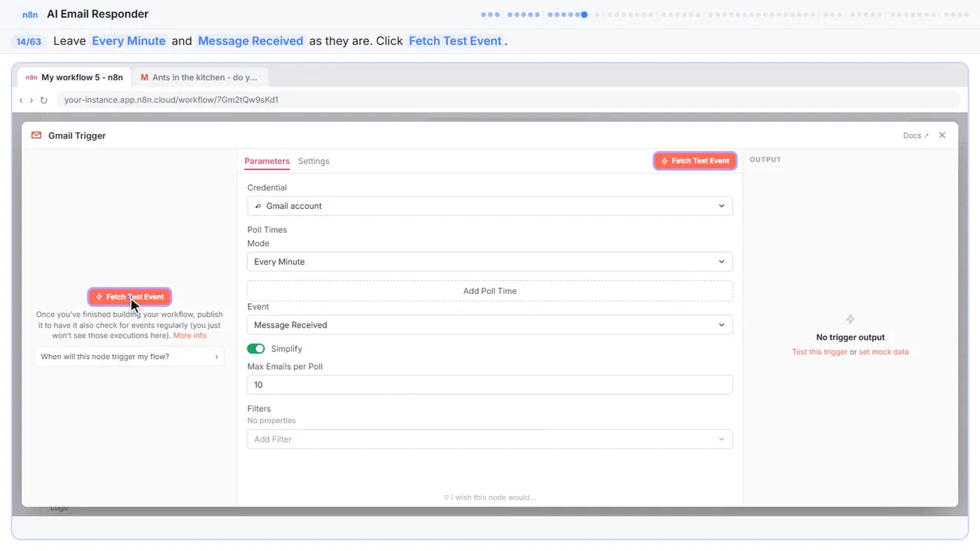Open the Message Received event dropdown
This screenshot has width=980, height=551.
490,325
